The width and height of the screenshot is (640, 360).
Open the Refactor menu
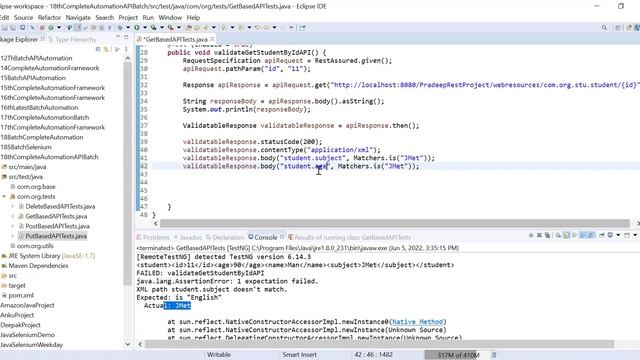tap(49, 18)
